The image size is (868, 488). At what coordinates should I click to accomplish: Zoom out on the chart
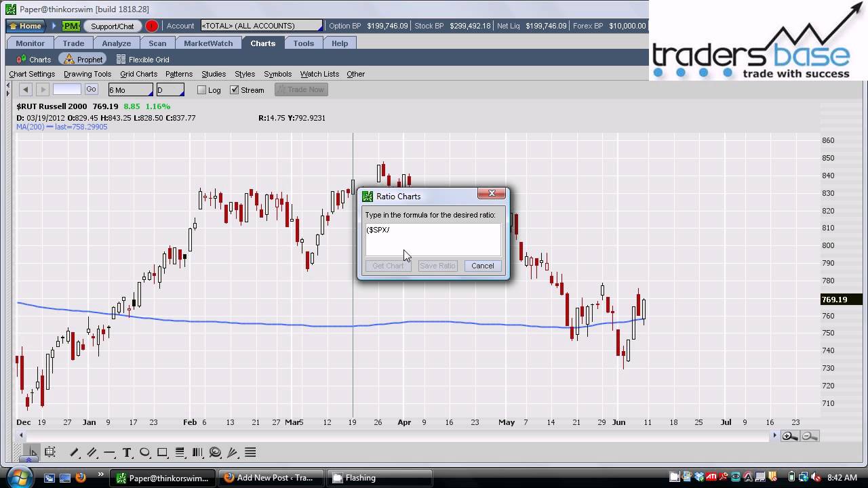point(810,436)
